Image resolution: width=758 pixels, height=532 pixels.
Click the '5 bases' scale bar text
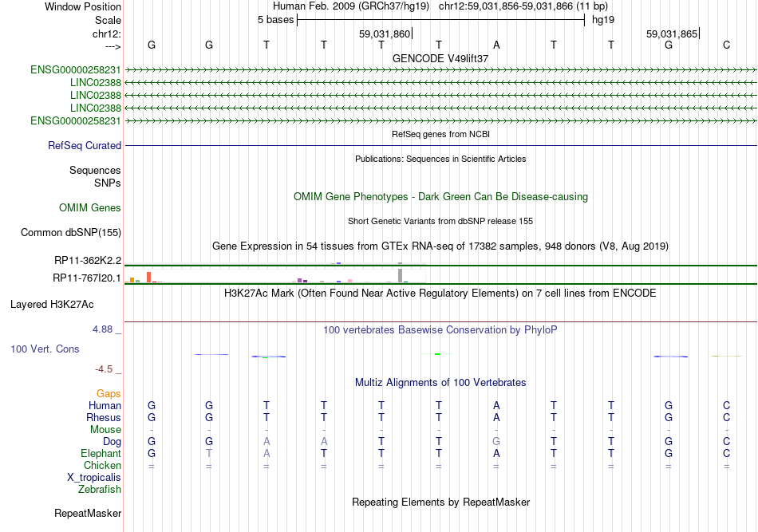(x=275, y=20)
